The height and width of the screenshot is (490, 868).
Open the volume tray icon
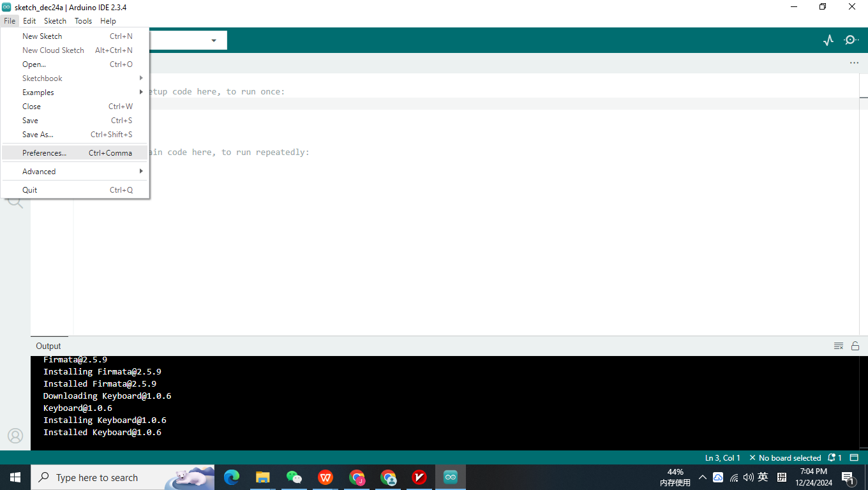[748, 477]
